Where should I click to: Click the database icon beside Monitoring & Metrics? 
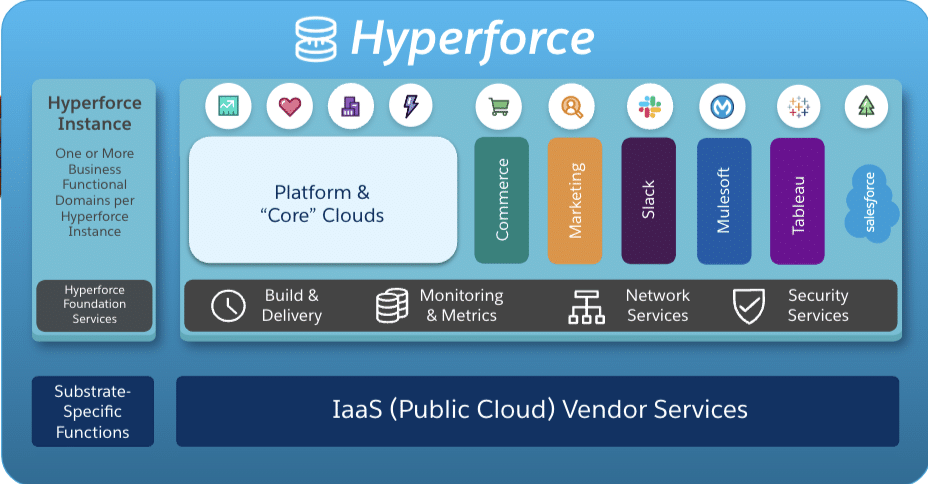(x=391, y=306)
